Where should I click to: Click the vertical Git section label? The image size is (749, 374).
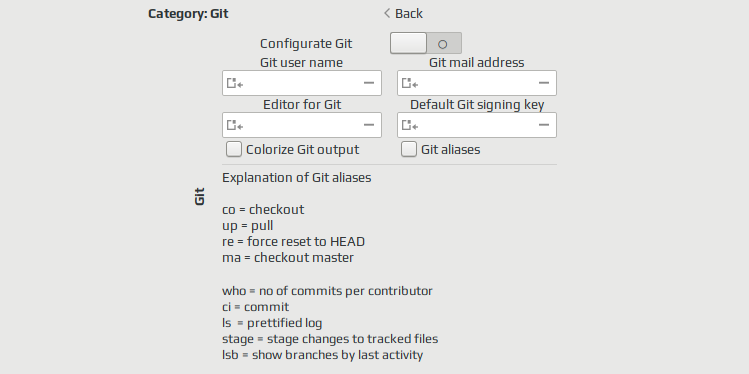(200, 196)
